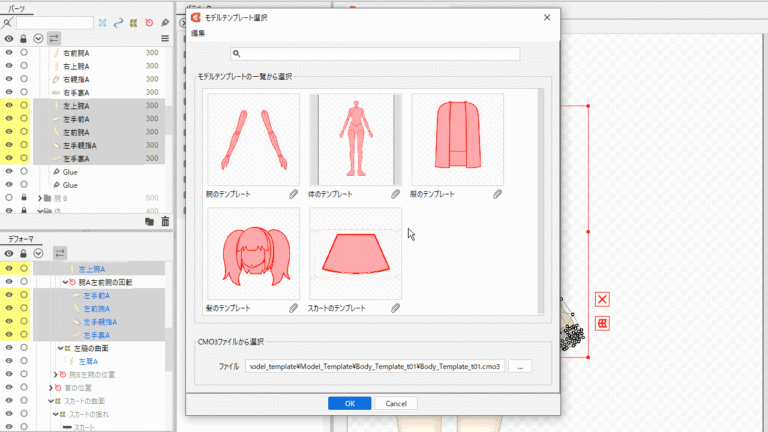This screenshot has width=768, height=432.
Task: Select the skirt template thumbnail
Action: (356, 254)
